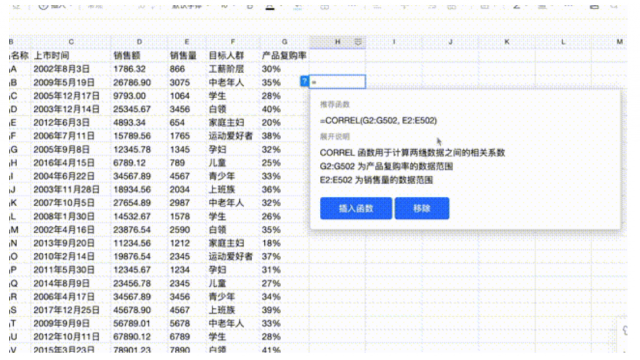
Task: Select the date cell 2005年12月17日
Action: coord(71,96)
